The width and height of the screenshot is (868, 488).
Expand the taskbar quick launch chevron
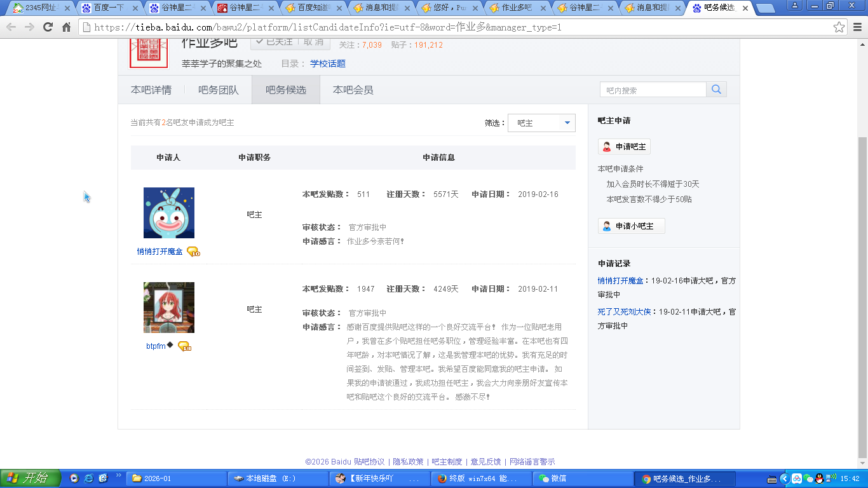tap(118, 475)
